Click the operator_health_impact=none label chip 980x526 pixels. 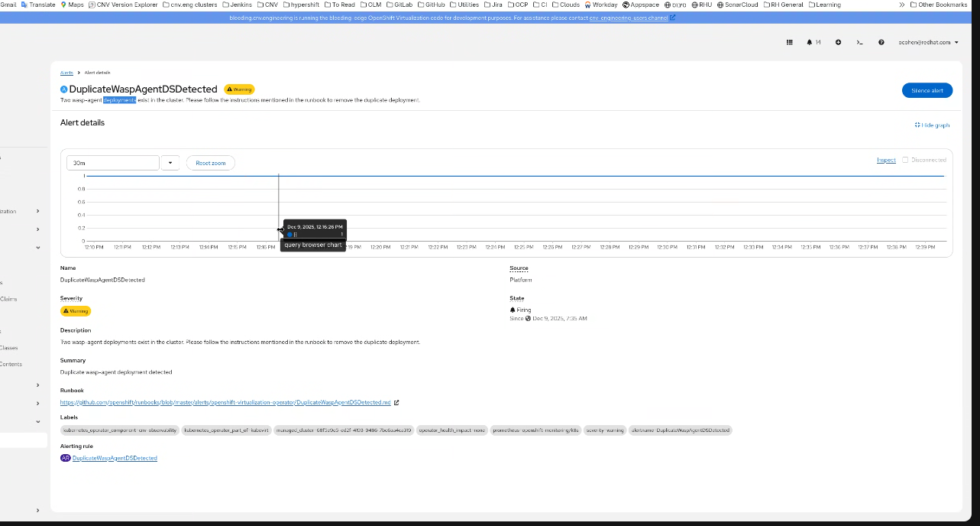452,430
